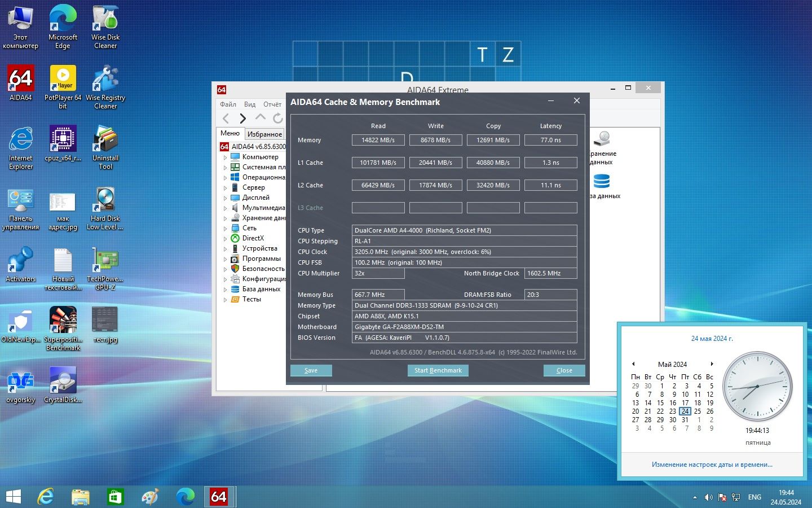Expand the DirectX tree node
Image resolution: width=812 pixels, height=508 pixels.
coord(225,239)
